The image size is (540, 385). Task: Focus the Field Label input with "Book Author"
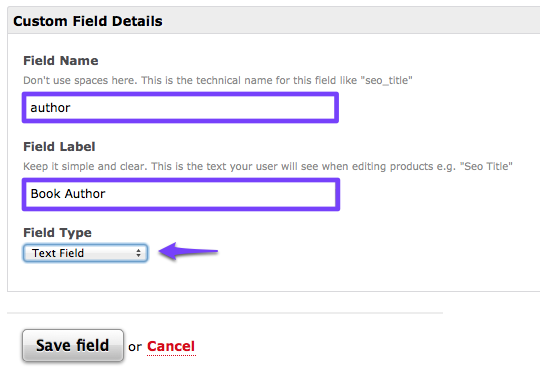[x=181, y=194]
